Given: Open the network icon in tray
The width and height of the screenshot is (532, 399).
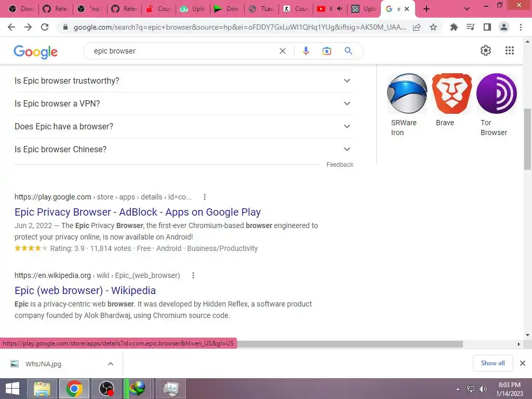Looking at the screenshot, I should pyautogui.click(x=471, y=389).
